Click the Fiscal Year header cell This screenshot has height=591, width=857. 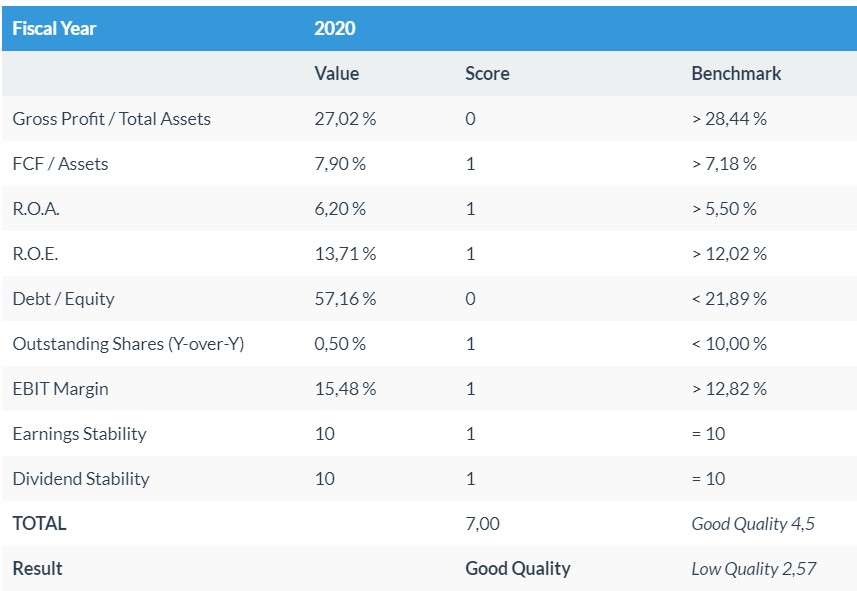click(54, 29)
